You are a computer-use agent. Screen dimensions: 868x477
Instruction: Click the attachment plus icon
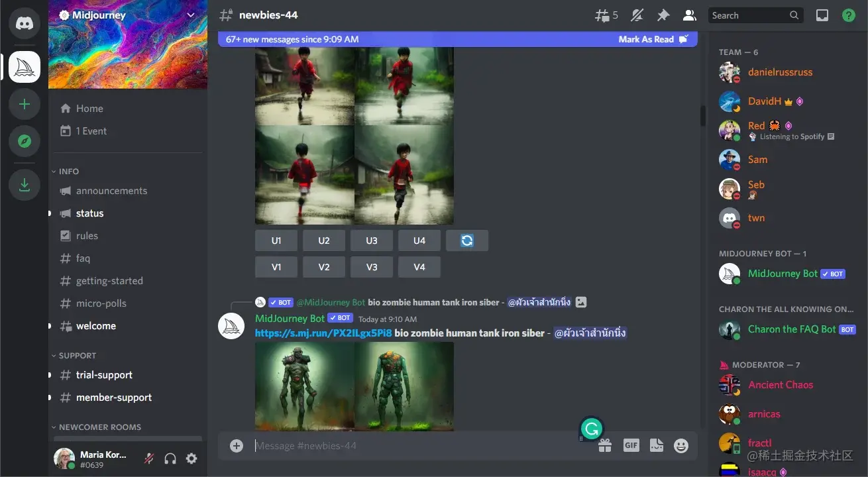pyautogui.click(x=237, y=445)
